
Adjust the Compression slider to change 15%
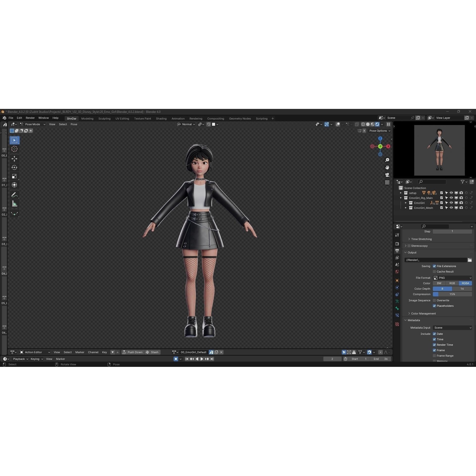click(x=452, y=294)
